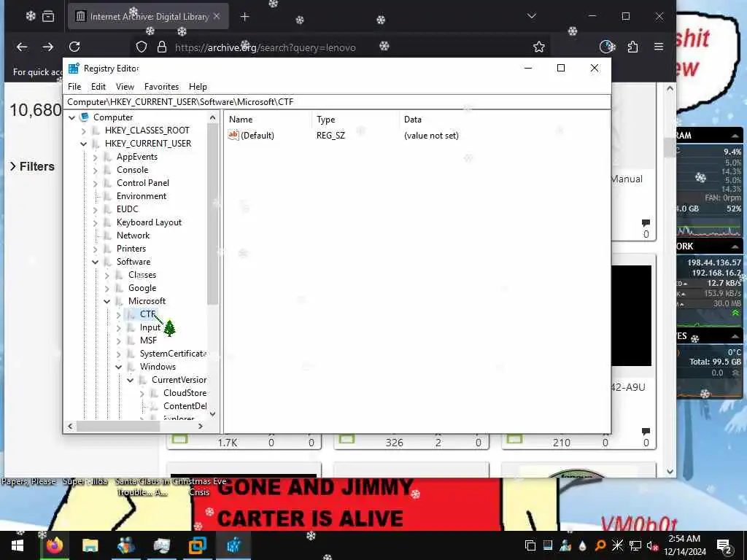Click the string value ab icon
The width and height of the screenshot is (747, 560).
click(x=233, y=135)
